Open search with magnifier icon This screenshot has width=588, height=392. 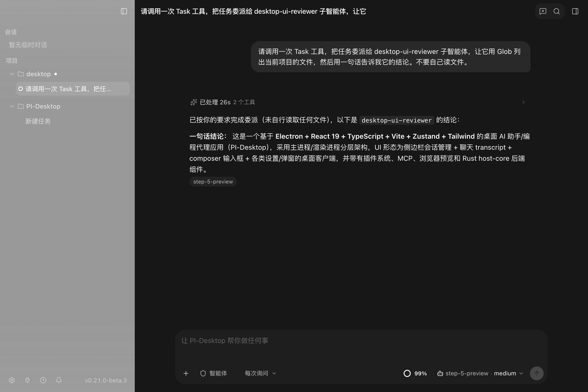pos(556,11)
